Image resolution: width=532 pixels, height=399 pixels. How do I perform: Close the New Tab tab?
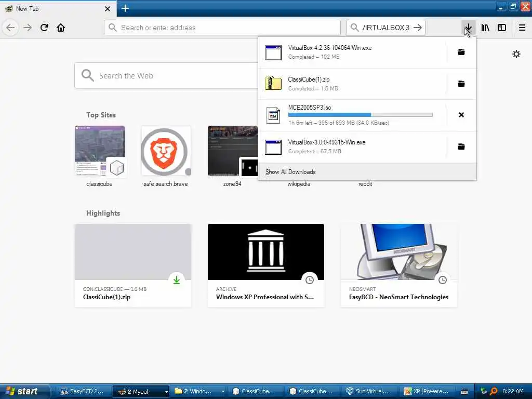107,8
